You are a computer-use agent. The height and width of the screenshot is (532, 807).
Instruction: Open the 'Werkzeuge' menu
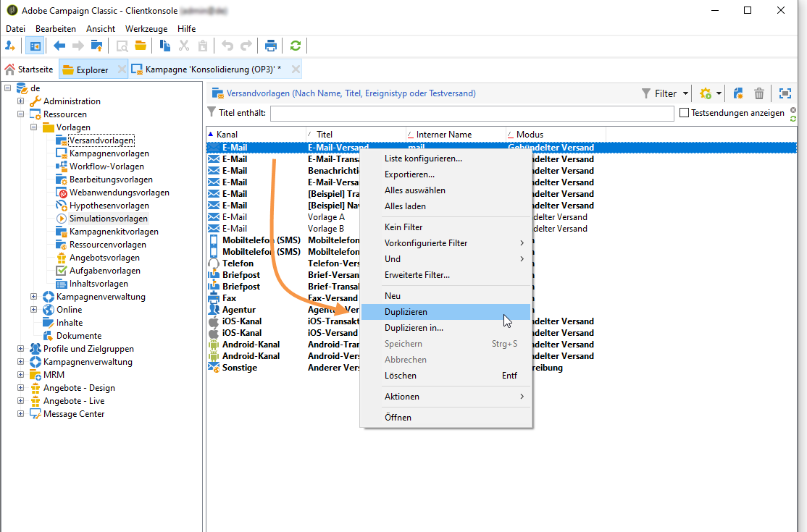tap(146, 28)
